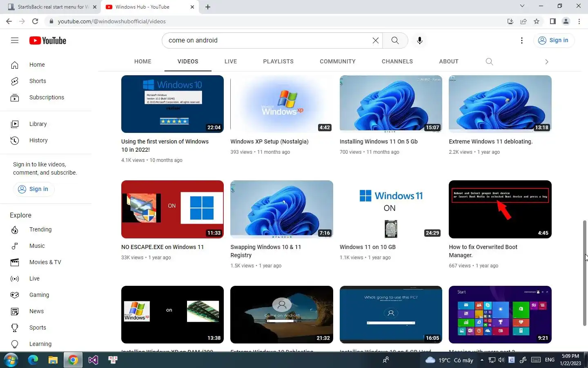Clear the search box with the X icon
The width and height of the screenshot is (588, 368).
pos(375,40)
